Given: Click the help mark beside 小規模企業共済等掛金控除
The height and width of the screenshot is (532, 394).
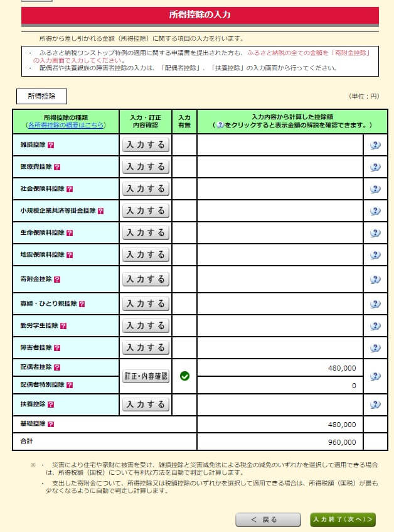Looking at the screenshot, I should pos(100,211).
